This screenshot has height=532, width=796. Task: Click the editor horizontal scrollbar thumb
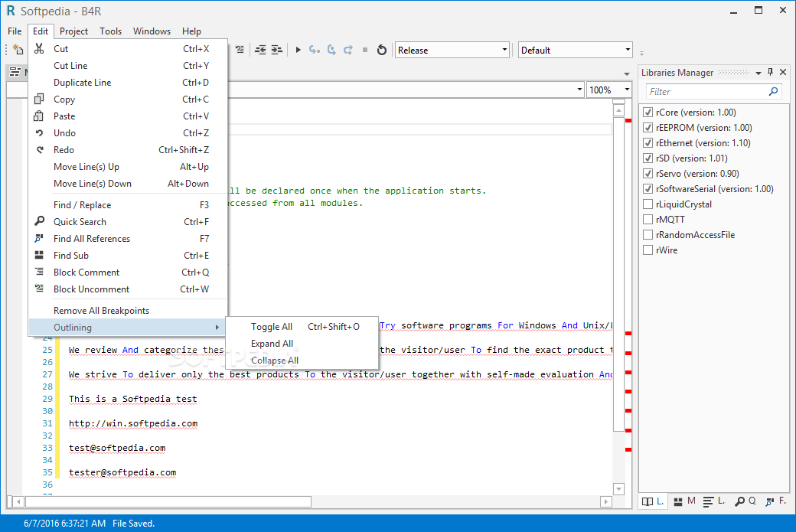[x=168, y=501]
